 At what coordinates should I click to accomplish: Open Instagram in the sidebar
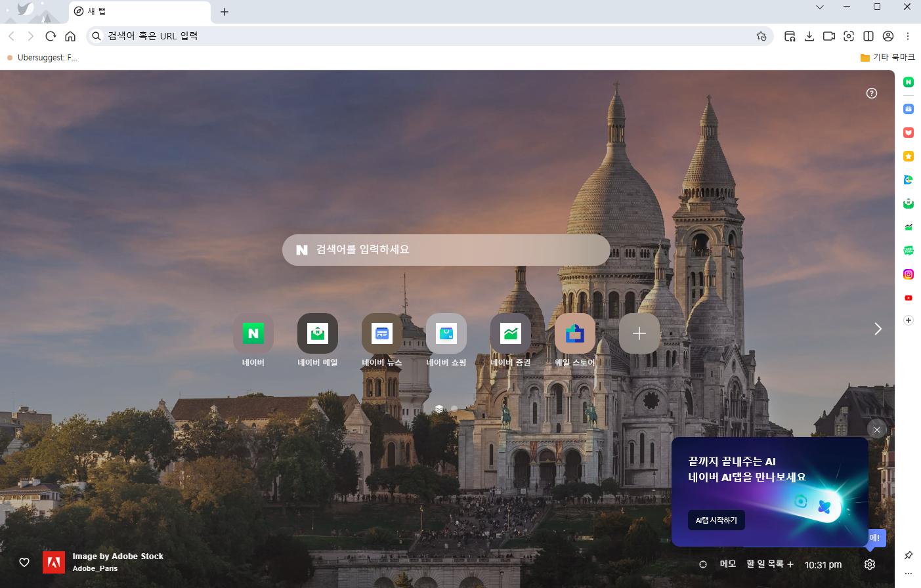[x=909, y=274]
